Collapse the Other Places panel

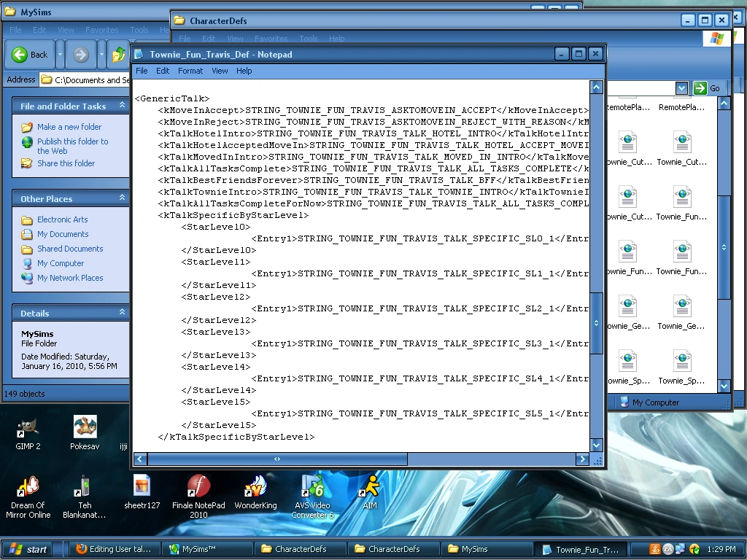(x=122, y=197)
